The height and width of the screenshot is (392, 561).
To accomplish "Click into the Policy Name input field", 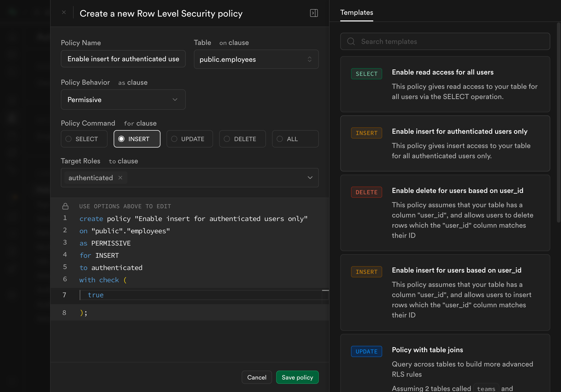I will (x=123, y=59).
